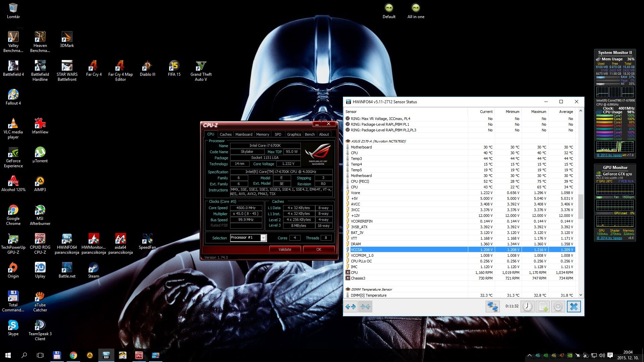Select the DIMM[0] Temperature row
This screenshot has width=644, height=362.
tap(460, 295)
